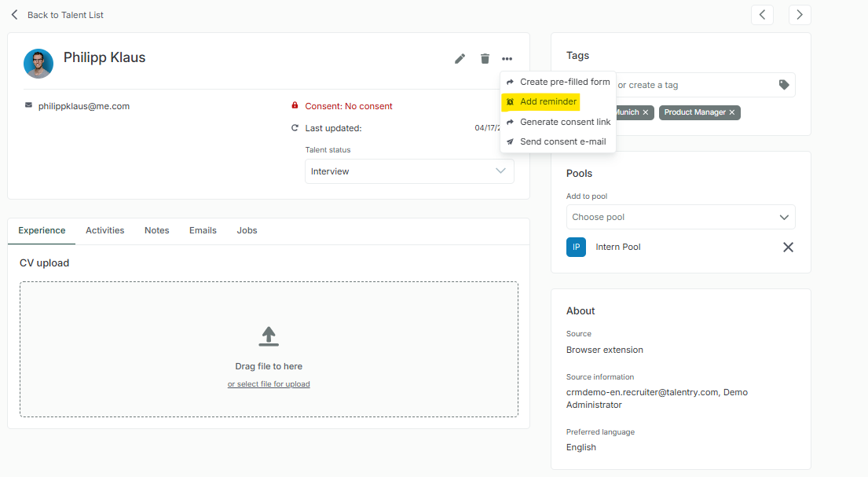Click the trash delete icon
The width and height of the screenshot is (868, 477).
coord(485,59)
